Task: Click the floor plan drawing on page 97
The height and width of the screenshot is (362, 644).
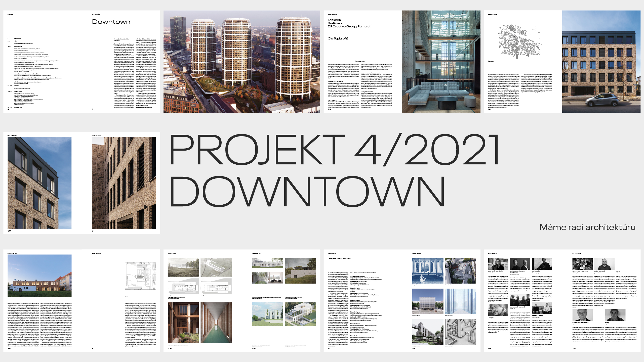Action: [x=140, y=276]
